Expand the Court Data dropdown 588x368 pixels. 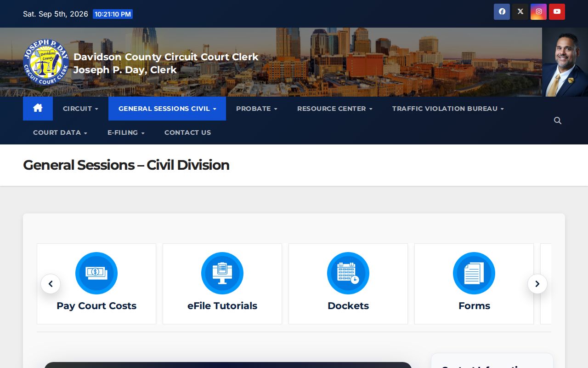click(x=60, y=132)
